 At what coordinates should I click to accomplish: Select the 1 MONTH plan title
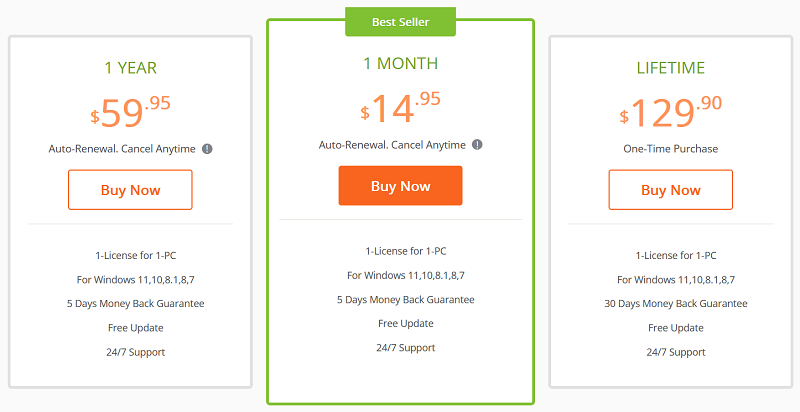tap(401, 64)
